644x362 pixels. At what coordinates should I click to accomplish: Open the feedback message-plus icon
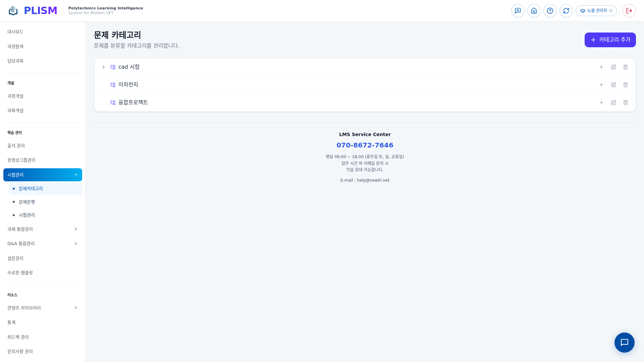(518, 11)
